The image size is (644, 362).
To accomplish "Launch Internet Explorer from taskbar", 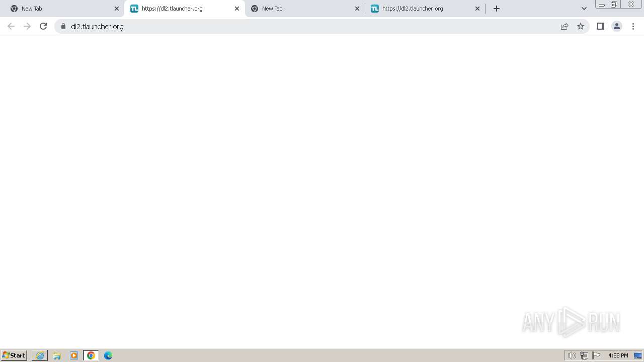I will [40, 355].
